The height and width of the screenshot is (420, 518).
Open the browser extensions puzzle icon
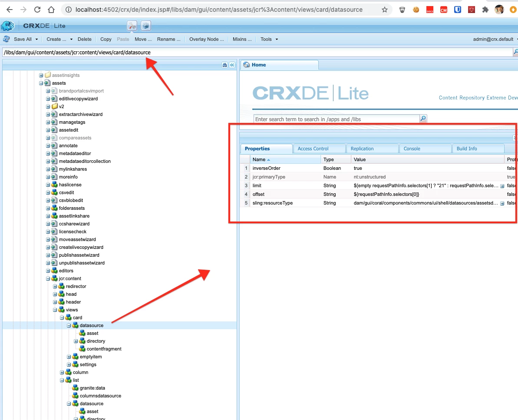pos(485,10)
